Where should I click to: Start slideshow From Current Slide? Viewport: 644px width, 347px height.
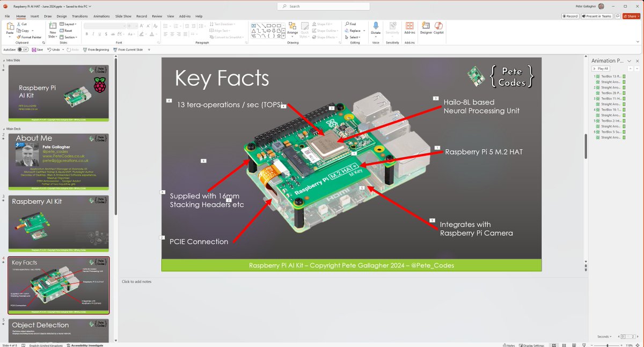pos(128,49)
